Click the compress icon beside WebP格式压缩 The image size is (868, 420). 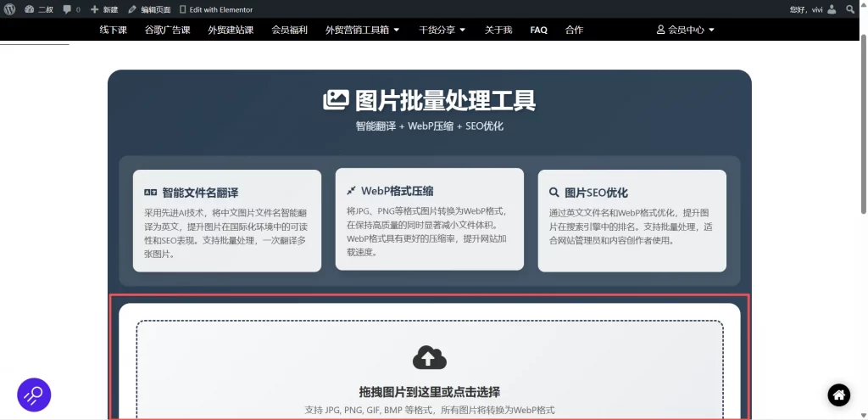coord(351,191)
